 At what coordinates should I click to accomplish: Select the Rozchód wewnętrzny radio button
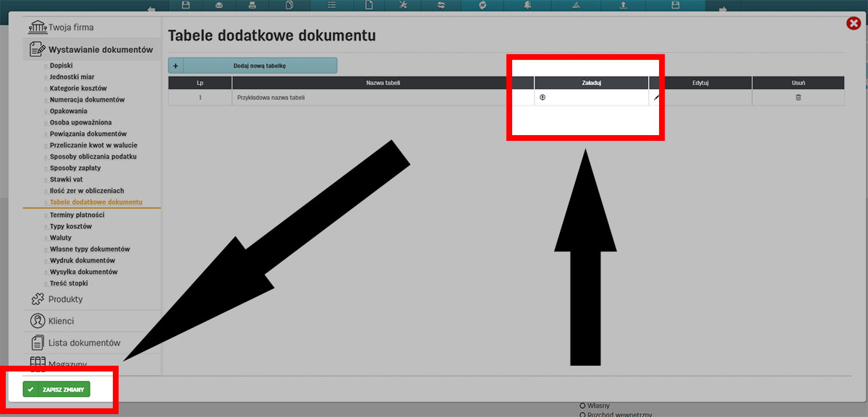click(582, 414)
